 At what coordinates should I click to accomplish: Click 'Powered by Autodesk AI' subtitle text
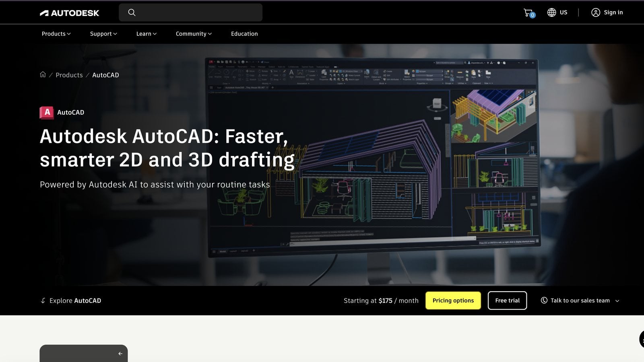(155, 185)
